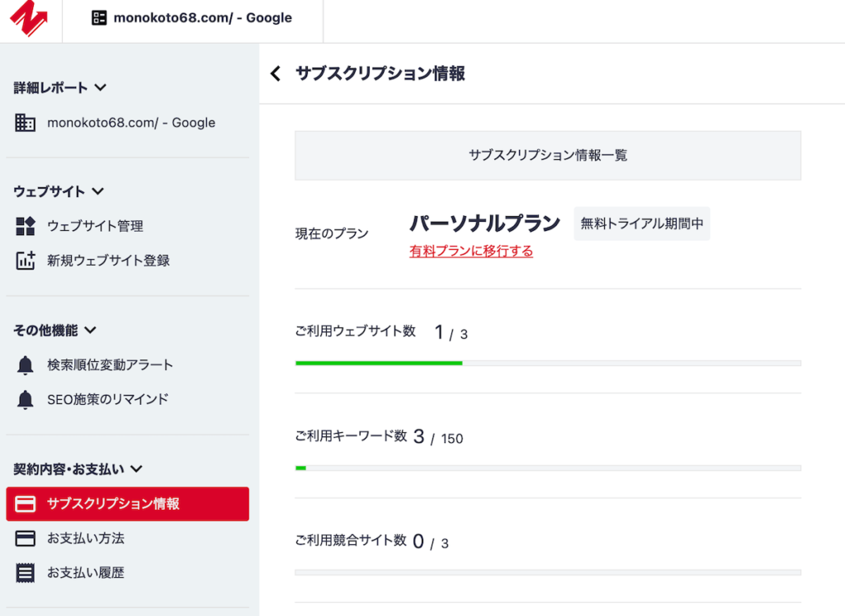Collapse the その他機能 section
The height and width of the screenshot is (616, 845).
pos(91,330)
